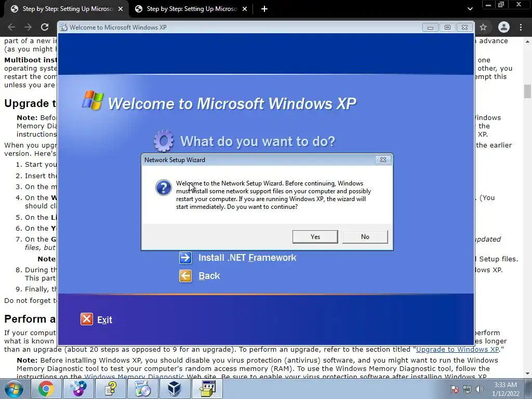The image size is (532, 399).
Task: Click the Network Setup Wizard title text
Action: 175,160
